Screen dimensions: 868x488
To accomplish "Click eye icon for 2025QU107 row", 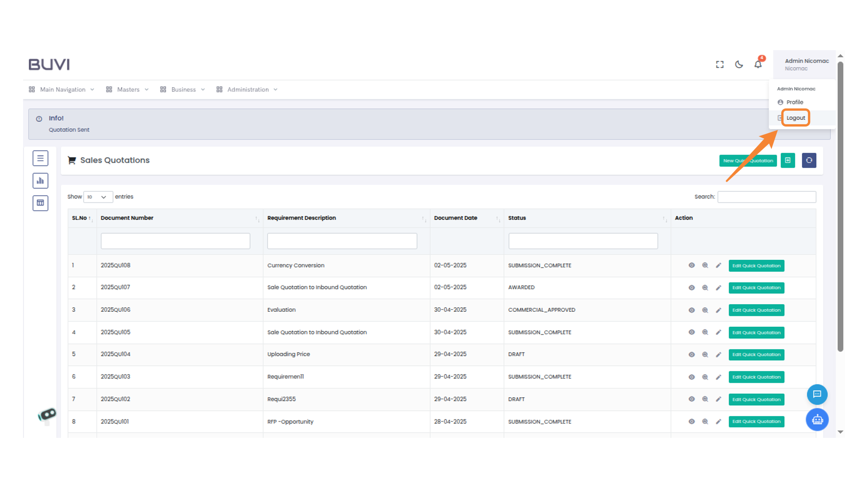I will pyautogui.click(x=691, y=287).
